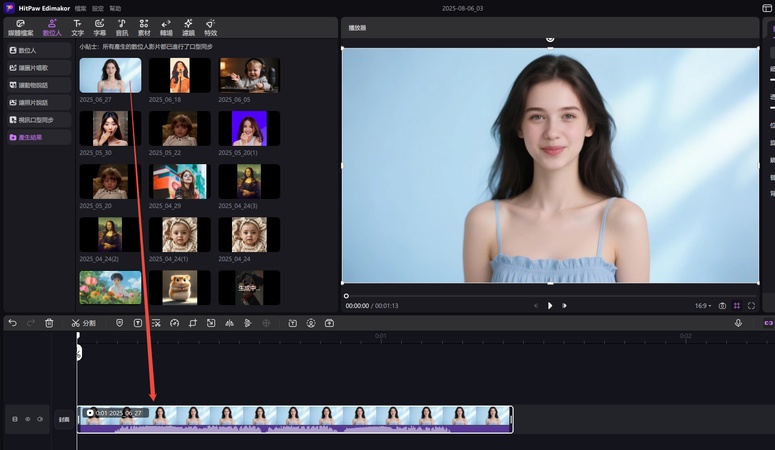Open the 16:9 aspect ratio dropdown

pyautogui.click(x=703, y=306)
